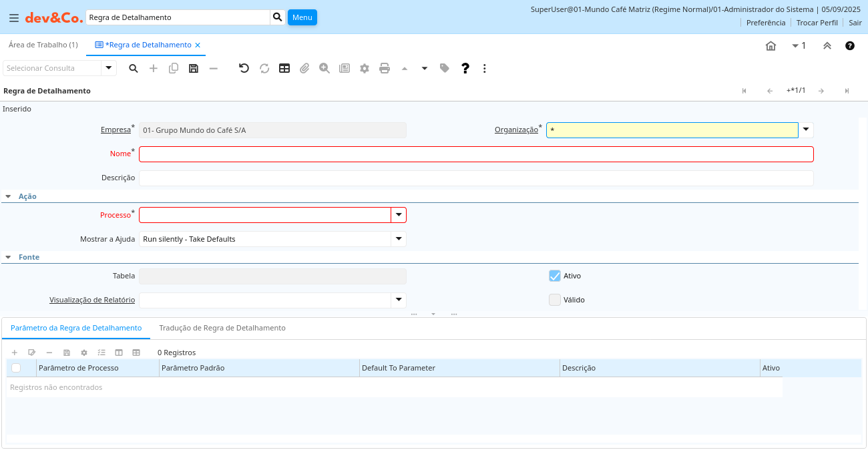Open the Processo dropdown
Image resolution: width=868 pixels, height=450 pixels.
pos(399,215)
